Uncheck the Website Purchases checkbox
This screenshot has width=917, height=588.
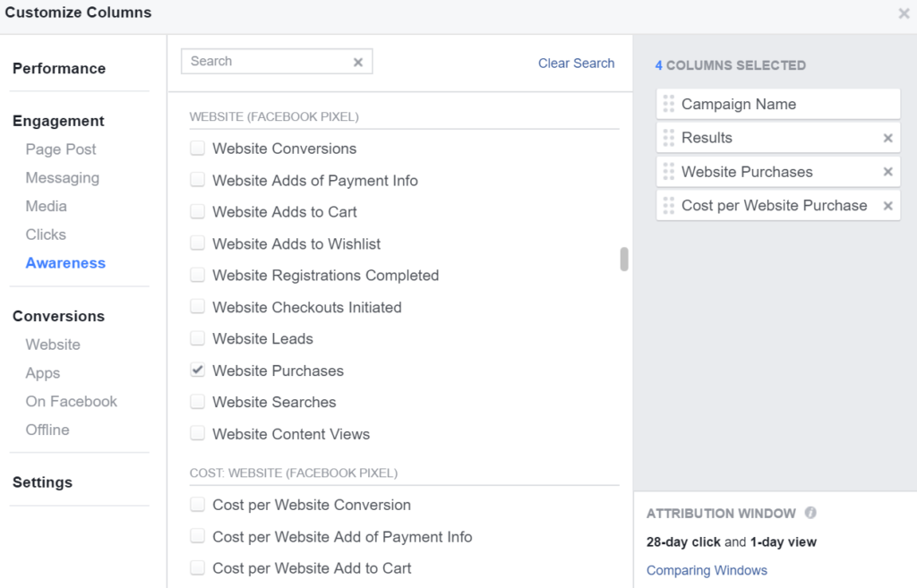[x=198, y=370]
